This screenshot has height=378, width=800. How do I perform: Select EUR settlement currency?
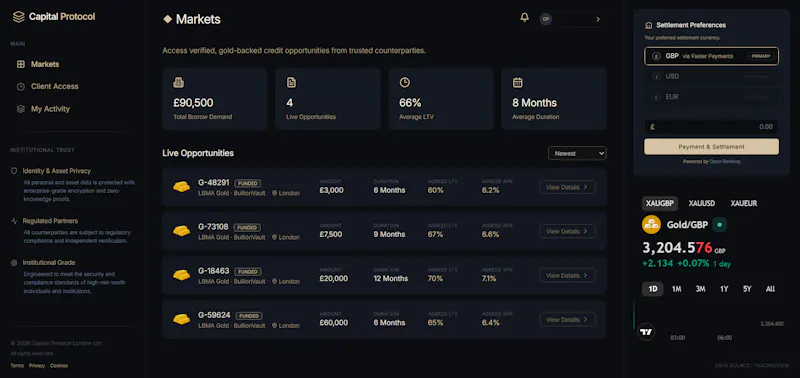(711, 97)
